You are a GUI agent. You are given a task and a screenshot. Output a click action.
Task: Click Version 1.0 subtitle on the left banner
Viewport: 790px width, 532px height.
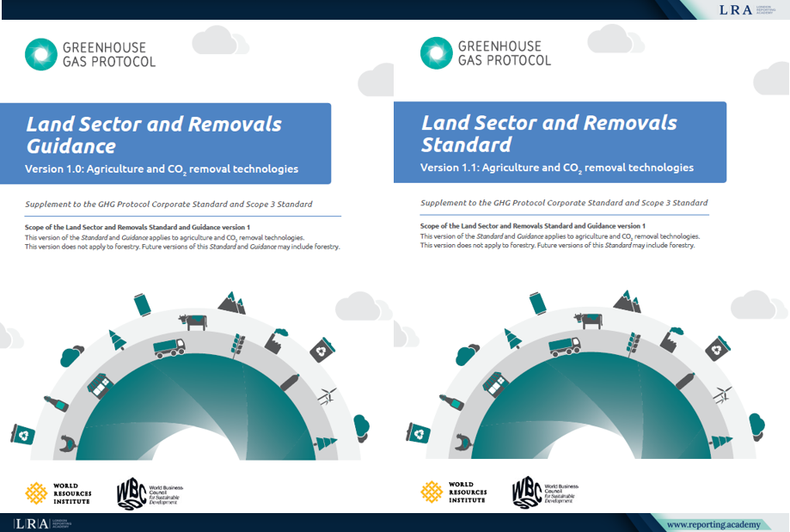162,169
